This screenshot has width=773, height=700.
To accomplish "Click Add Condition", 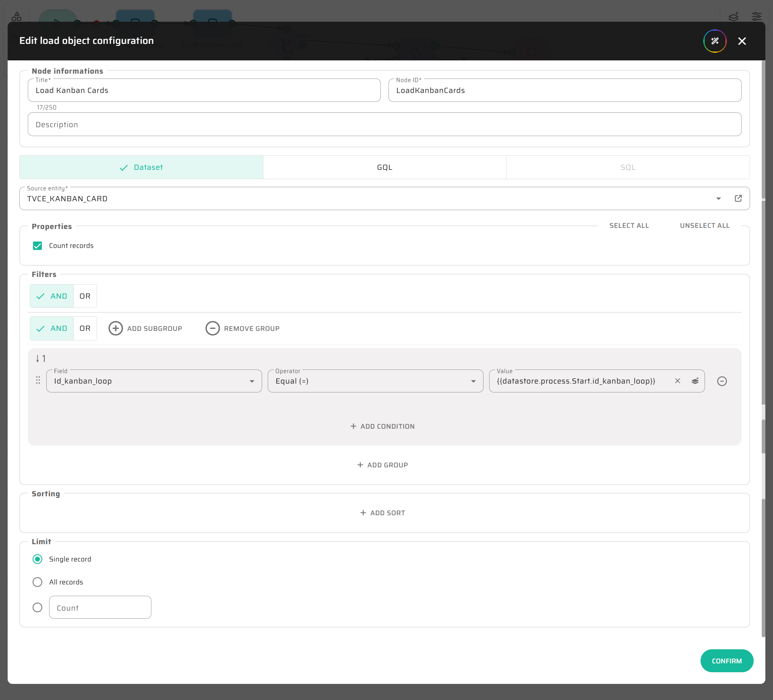I will click(382, 426).
